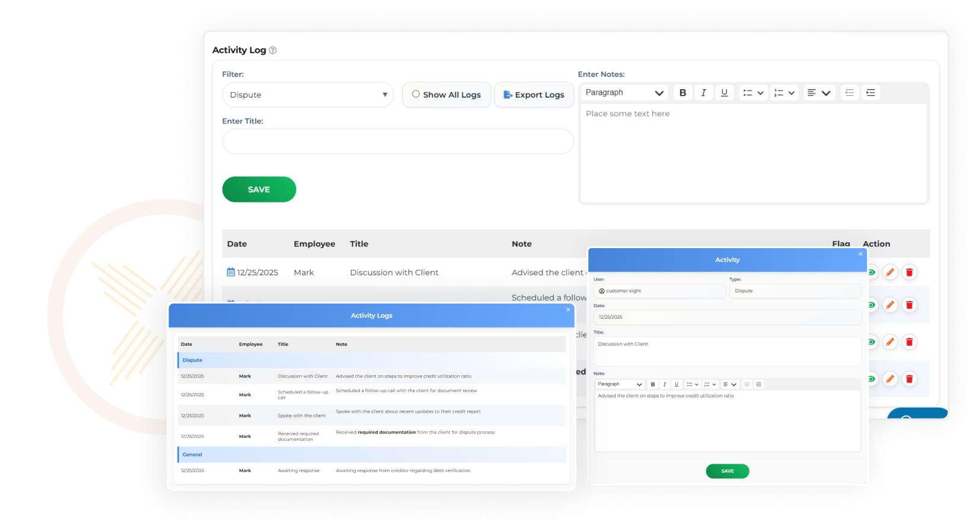Close the Activity Logs popup window
Viewport: 980px width, 530px height.
568,310
